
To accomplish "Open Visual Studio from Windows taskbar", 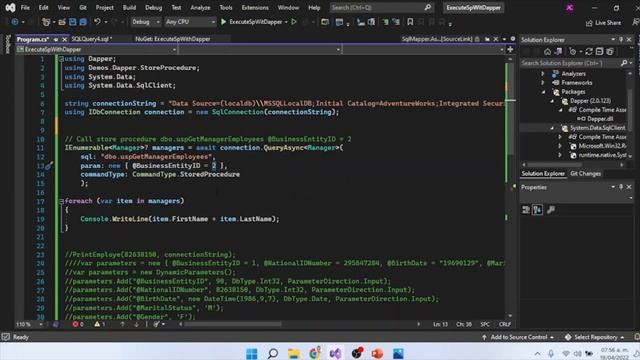I will point(336,353).
